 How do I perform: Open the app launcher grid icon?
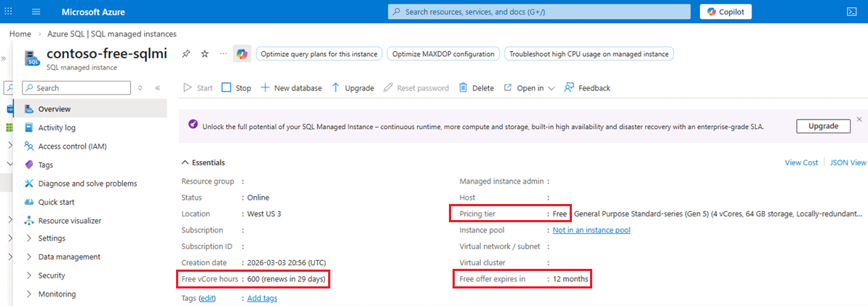tap(9, 12)
